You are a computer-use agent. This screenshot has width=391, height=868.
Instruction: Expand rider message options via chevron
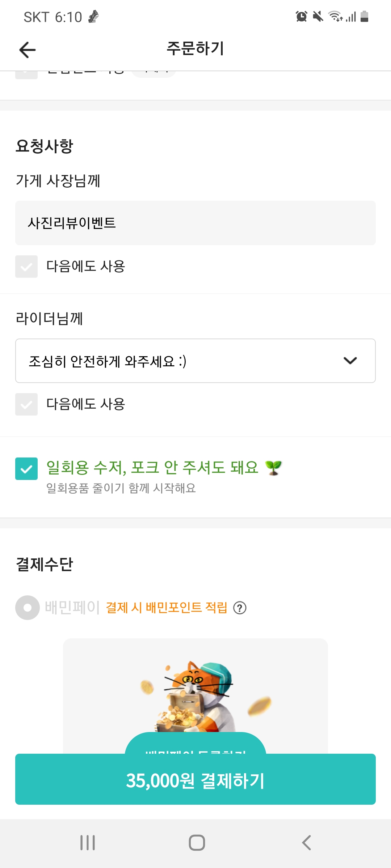click(350, 361)
